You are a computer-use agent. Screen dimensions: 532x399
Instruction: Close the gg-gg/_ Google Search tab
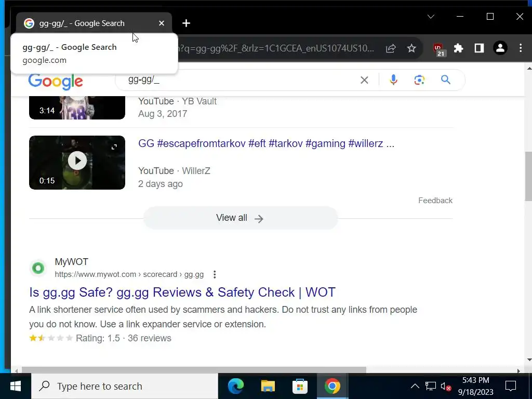coord(162,23)
